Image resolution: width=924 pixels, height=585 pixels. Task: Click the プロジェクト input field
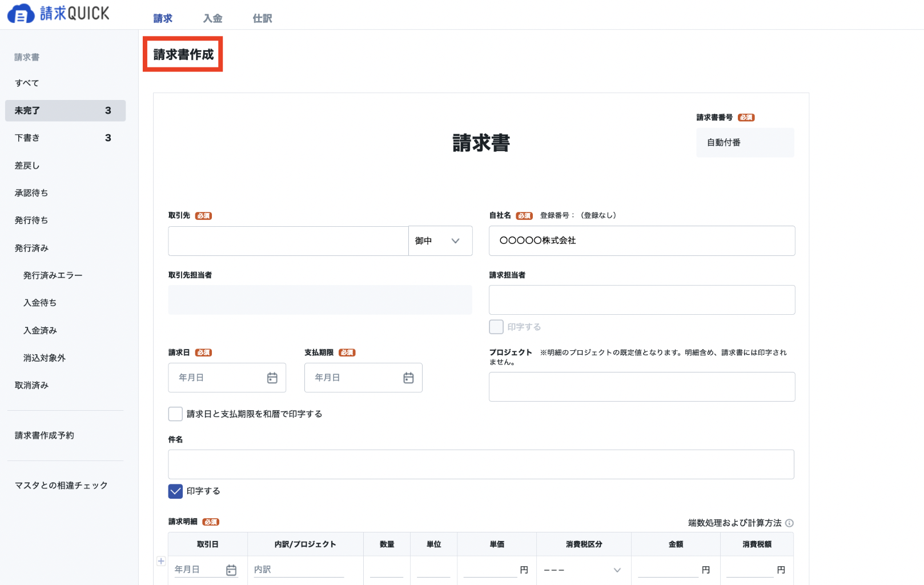pyautogui.click(x=642, y=387)
